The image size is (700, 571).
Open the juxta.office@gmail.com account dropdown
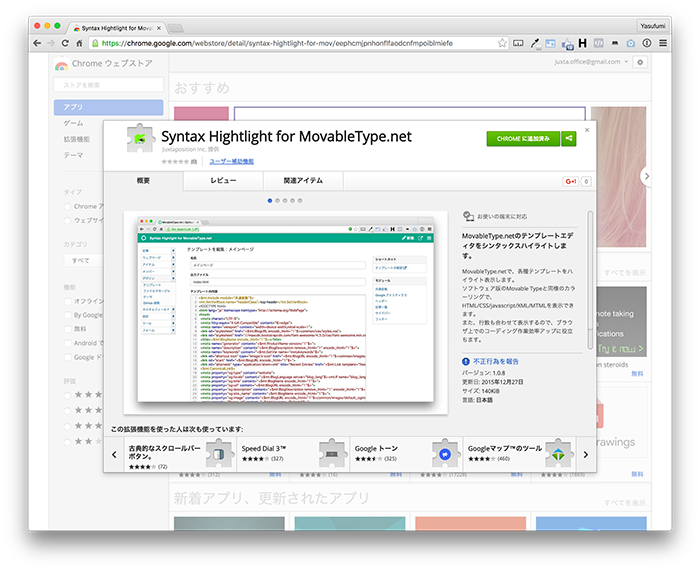592,62
